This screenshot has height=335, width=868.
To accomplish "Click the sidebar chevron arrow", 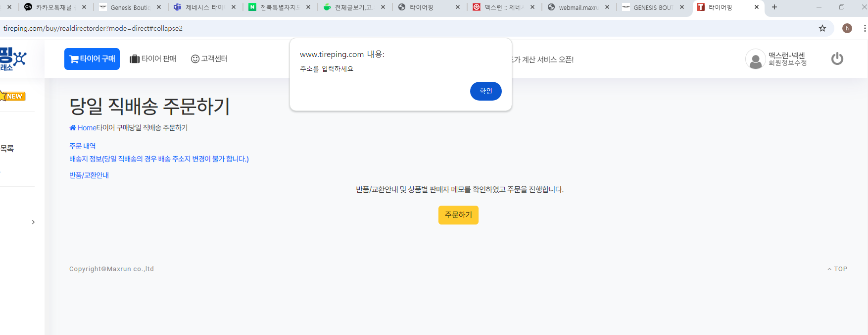I will coord(33,222).
